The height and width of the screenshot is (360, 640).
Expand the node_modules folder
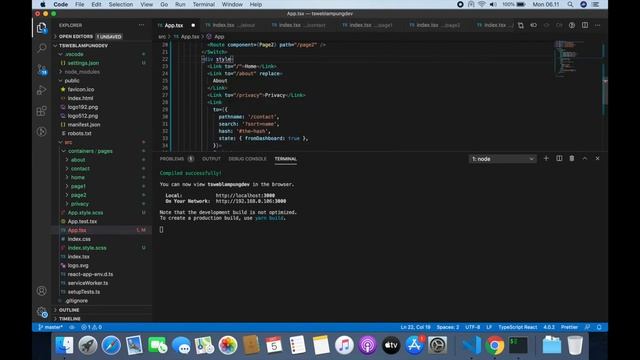pyautogui.click(x=82, y=72)
